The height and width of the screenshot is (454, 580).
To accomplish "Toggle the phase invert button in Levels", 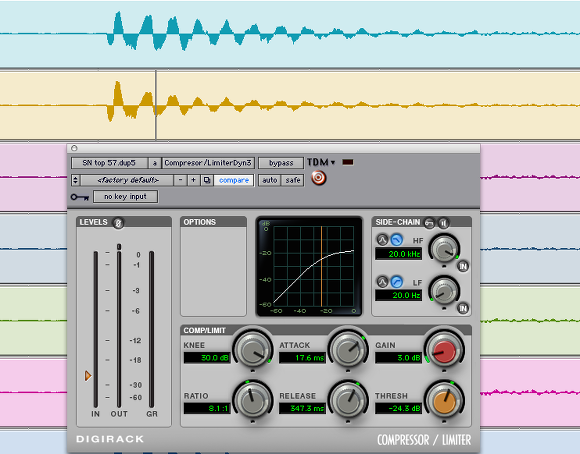I will pyautogui.click(x=118, y=223).
